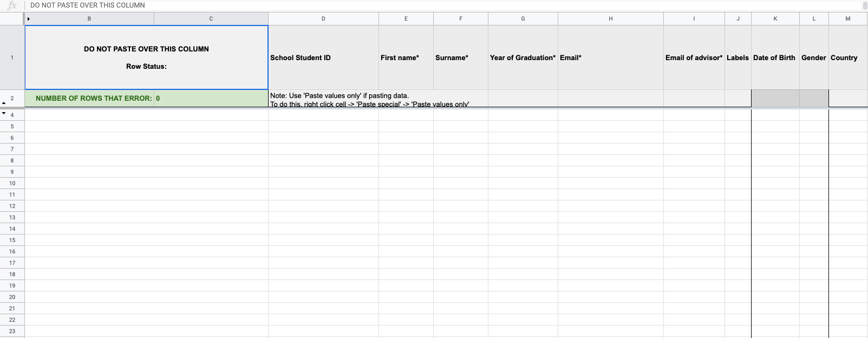Select row 17 header
Screen dimensions: 868x338
[x=12, y=263]
